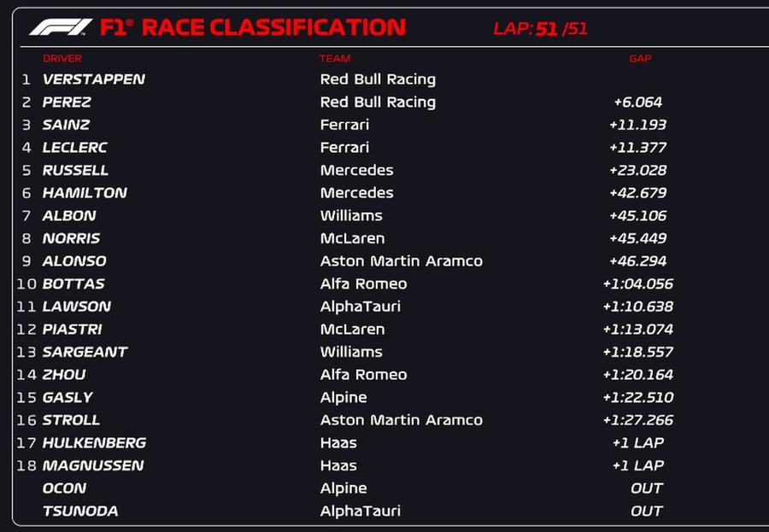Click the GAP column header
Screen dimensions: 769x532
(641, 58)
